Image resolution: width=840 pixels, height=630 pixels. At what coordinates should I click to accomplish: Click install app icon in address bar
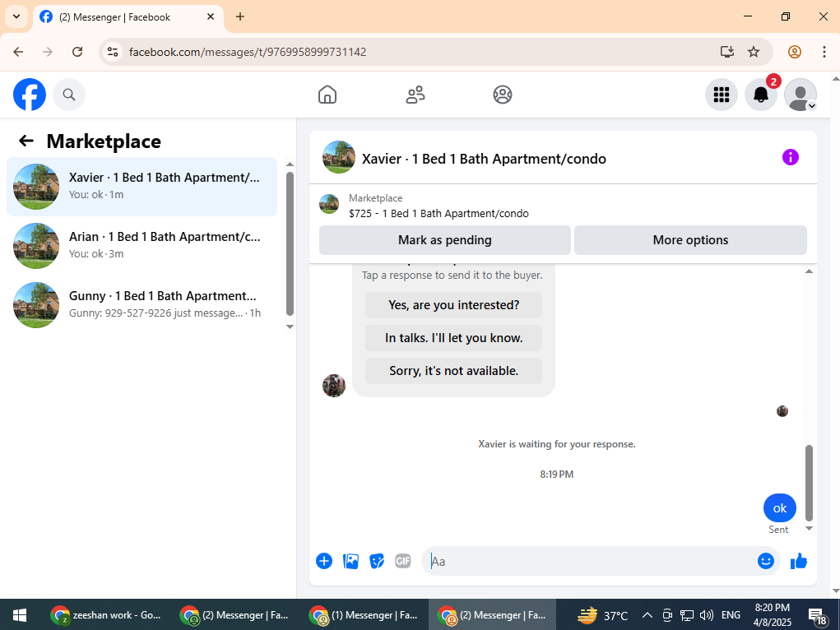[727, 52]
